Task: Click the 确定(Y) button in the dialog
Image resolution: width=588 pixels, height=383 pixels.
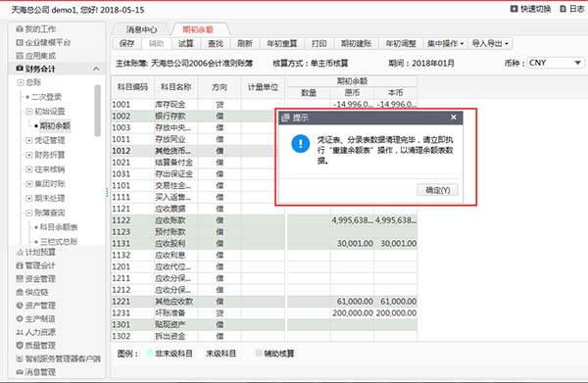Action: tap(437, 190)
